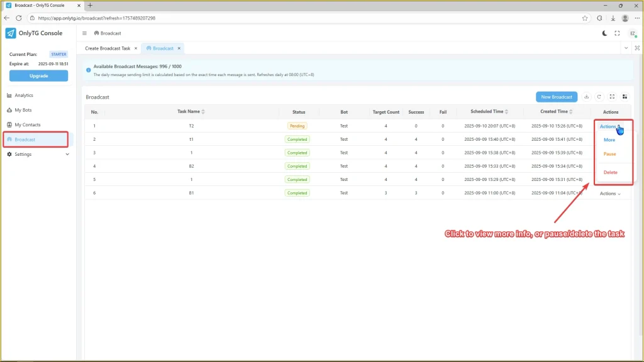Click task name B2 in the table
644x362 pixels.
(x=191, y=166)
